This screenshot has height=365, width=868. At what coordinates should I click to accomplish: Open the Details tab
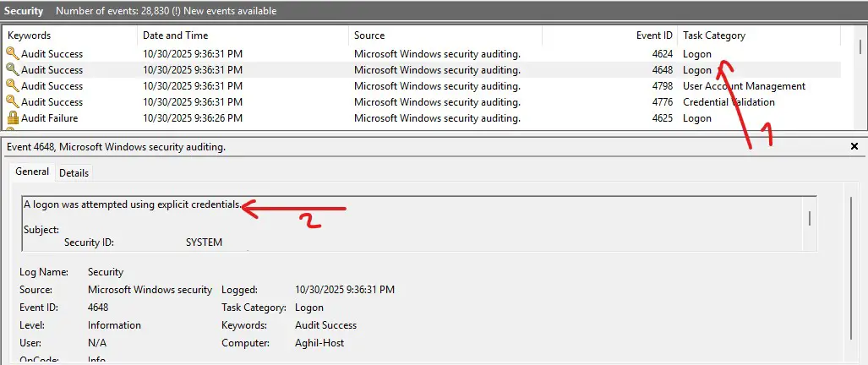click(x=74, y=172)
